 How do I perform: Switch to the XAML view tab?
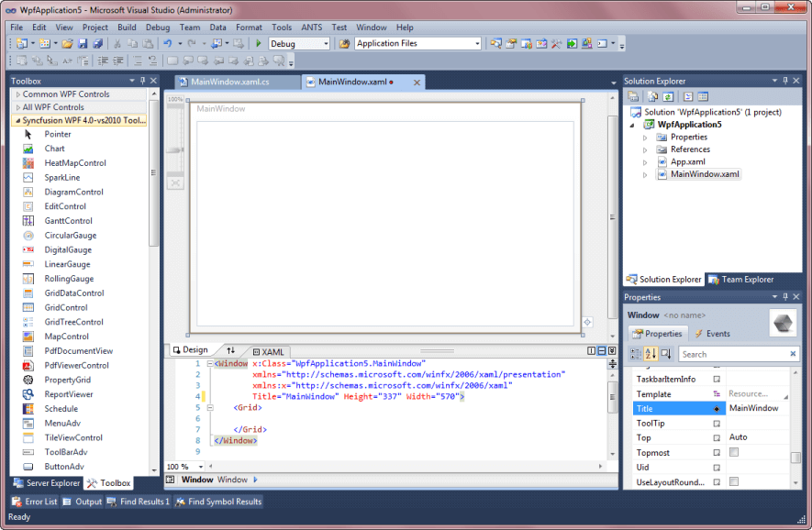coord(268,352)
